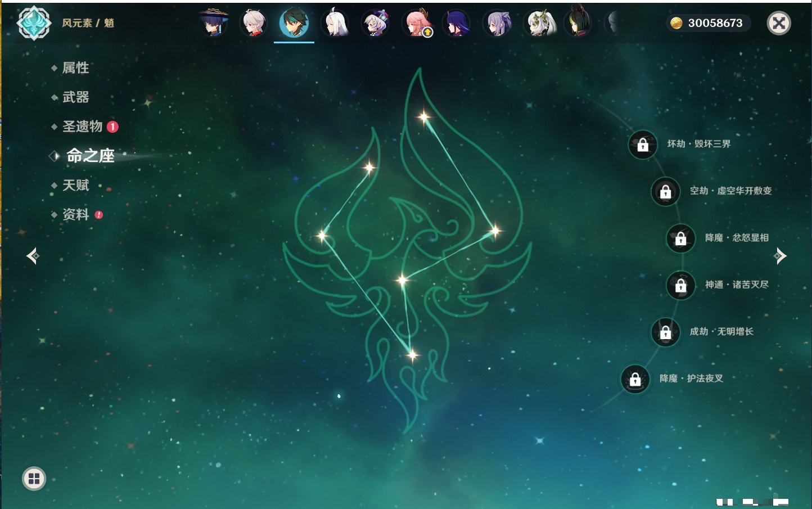Select Yae Miko's pink-haired avatar

click(x=417, y=23)
